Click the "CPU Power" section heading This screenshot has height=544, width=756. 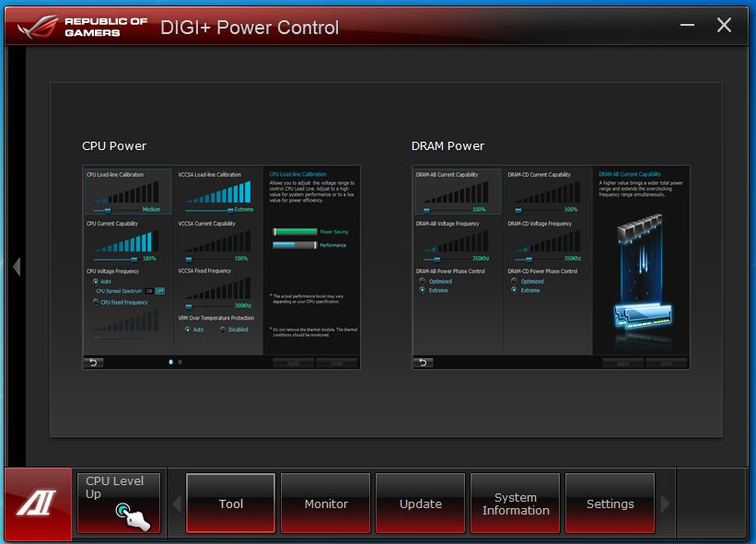tap(114, 146)
